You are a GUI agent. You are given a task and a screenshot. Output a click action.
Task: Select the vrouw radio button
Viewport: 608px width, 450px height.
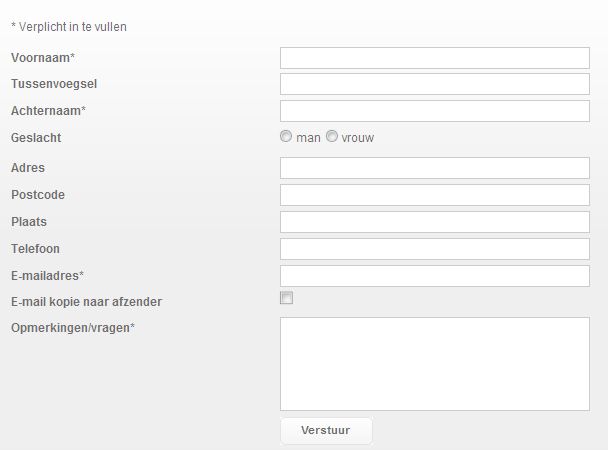point(332,136)
